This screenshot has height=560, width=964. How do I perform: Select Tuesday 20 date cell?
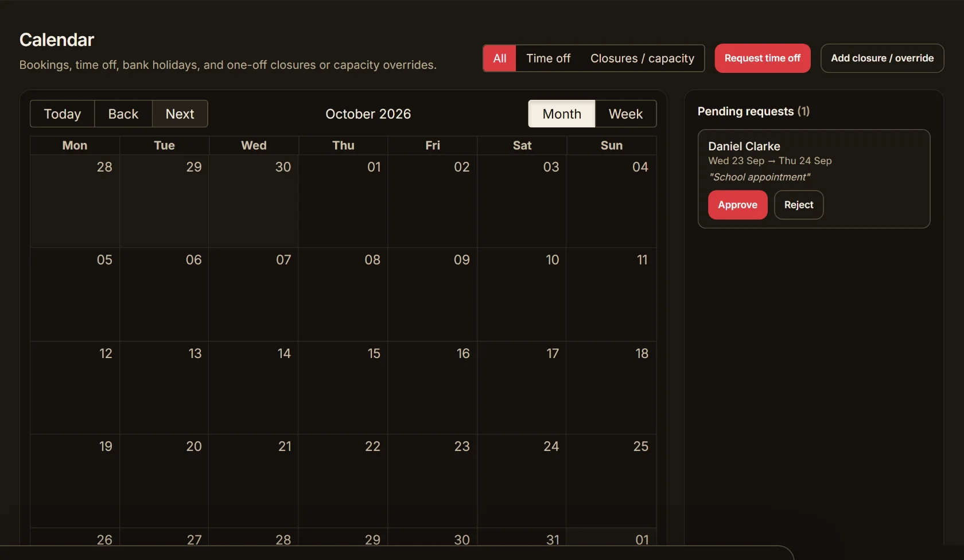click(164, 481)
